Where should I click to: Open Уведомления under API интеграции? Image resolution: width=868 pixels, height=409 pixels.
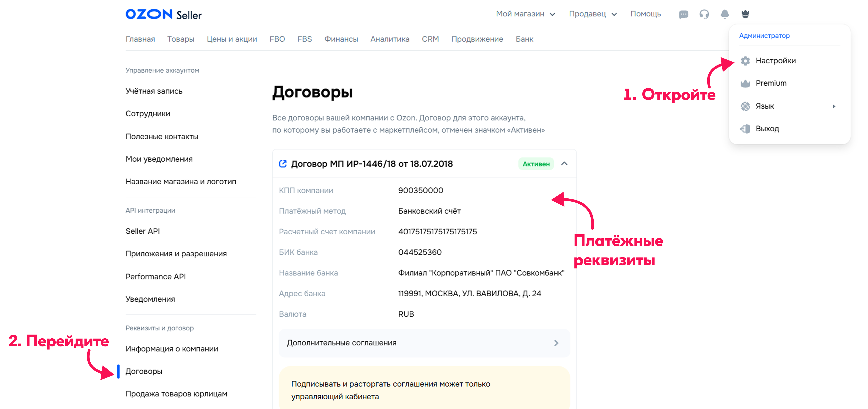(150, 299)
